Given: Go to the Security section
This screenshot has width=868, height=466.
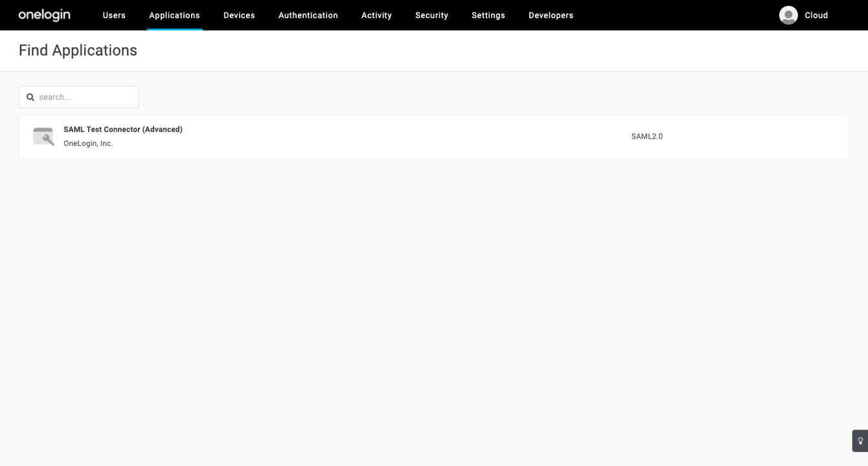Looking at the screenshot, I should tap(431, 15).
